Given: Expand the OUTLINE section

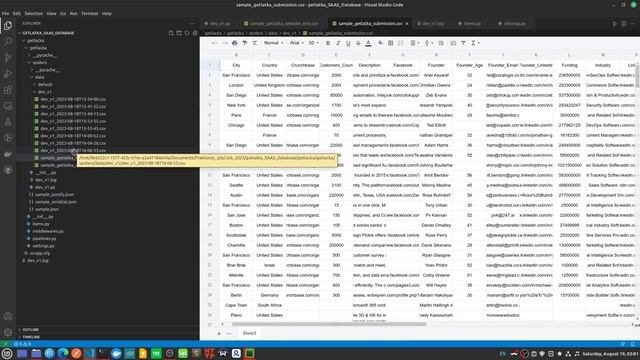Looking at the screenshot, I should pos(31,329).
